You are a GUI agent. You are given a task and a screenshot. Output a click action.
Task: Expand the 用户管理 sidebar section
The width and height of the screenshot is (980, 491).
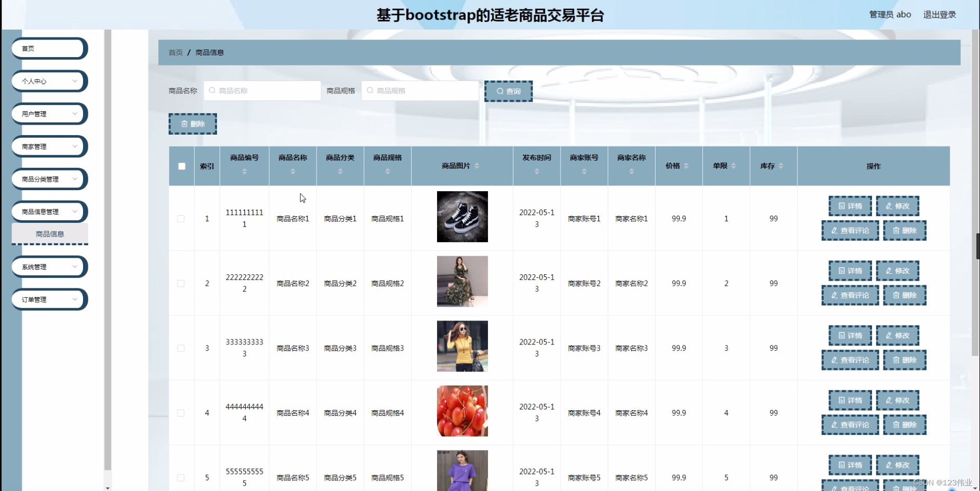49,114
